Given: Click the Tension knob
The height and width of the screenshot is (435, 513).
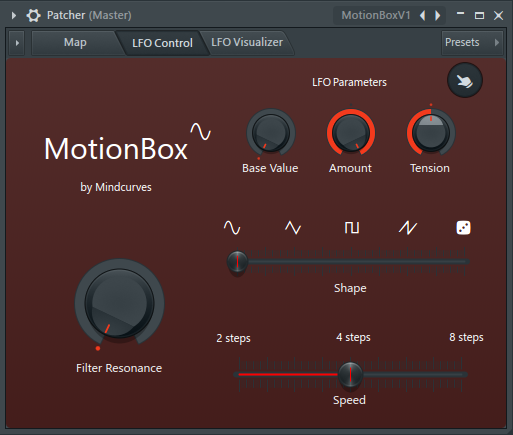Looking at the screenshot, I should [x=431, y=133].
